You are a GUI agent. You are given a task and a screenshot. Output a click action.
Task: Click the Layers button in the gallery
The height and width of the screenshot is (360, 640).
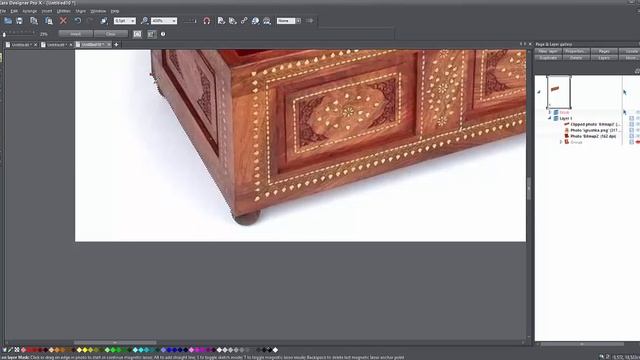click(604, 58)
